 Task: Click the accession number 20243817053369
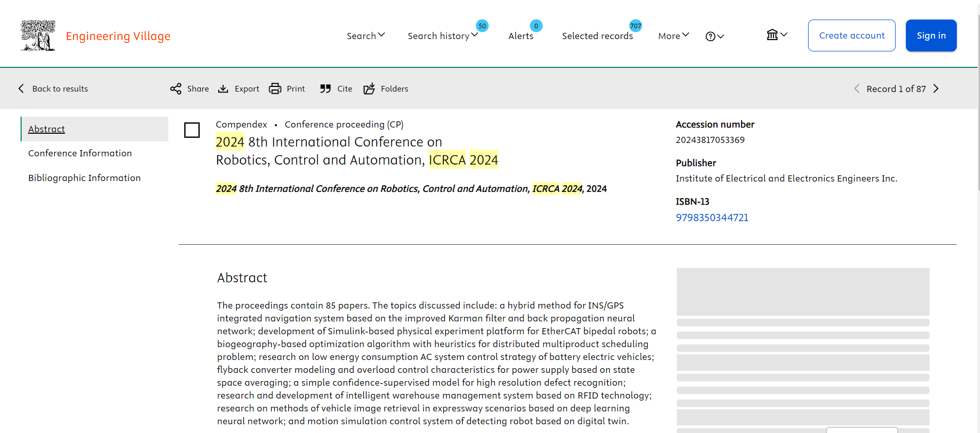[710, 140]
